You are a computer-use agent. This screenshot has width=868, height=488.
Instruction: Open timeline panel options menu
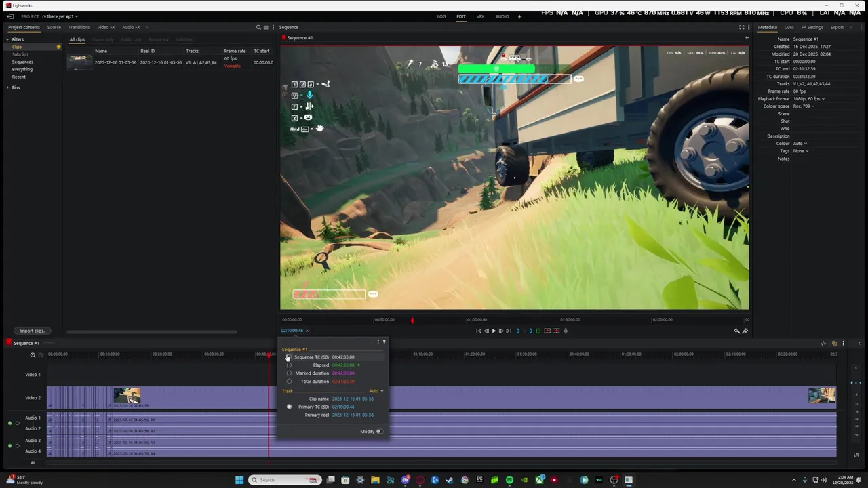[x=843, y=343]
